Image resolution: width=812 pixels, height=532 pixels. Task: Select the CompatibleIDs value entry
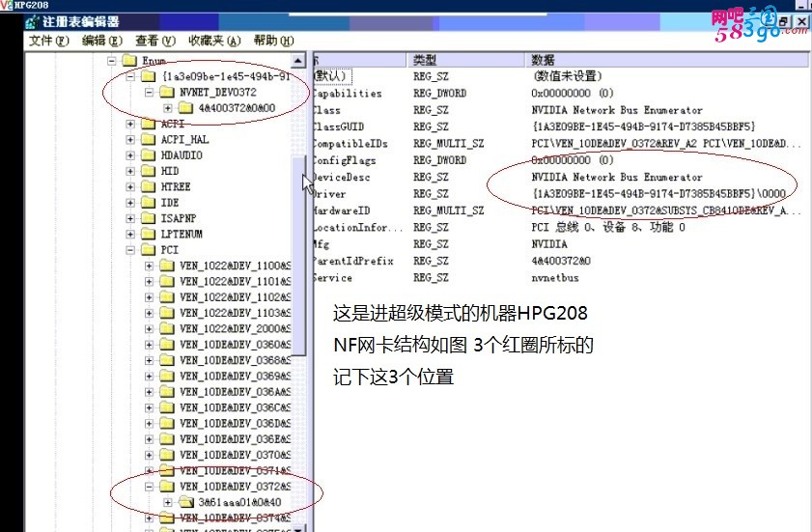(x=350, y=144)
